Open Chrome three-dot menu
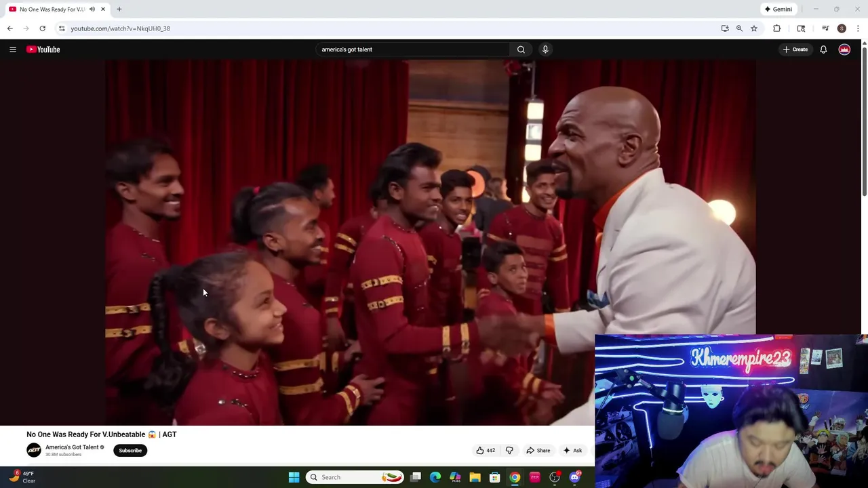 point(858,28)
